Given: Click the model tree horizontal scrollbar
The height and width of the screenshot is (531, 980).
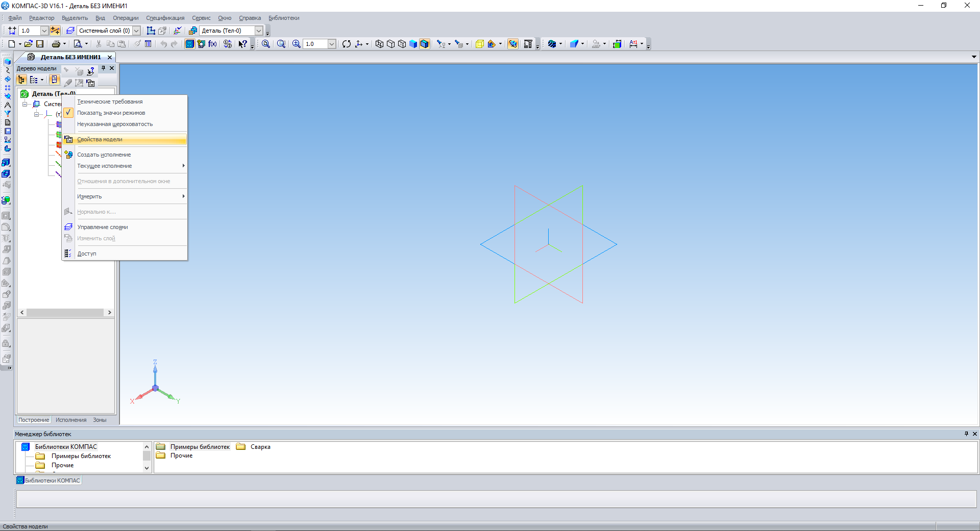Looking at the screenshot, I should pyautogui.click(x=65, y=312).
